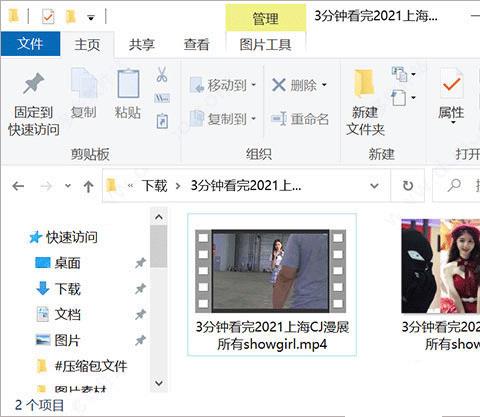Click the current folder breadcrumb 3分钟看完2021上...
This screenshot has width=480, height=417.
(246, 186)
